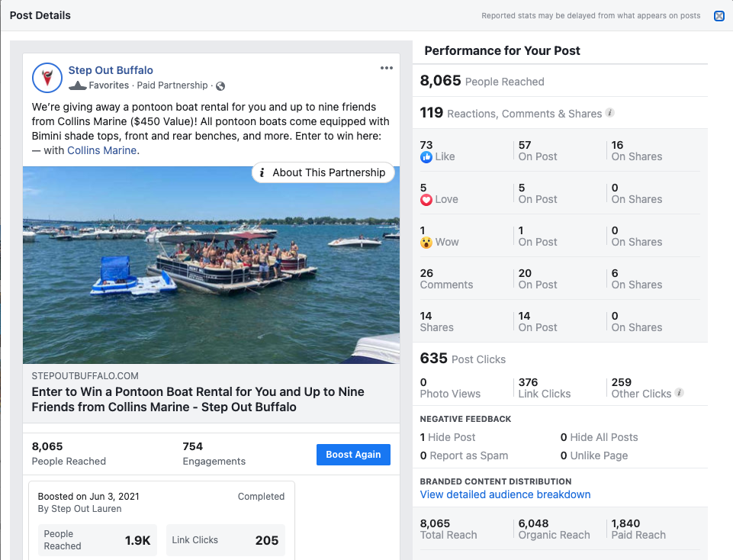
Task: Click the Wow emoji reaction icon
Action: point(426,243)
